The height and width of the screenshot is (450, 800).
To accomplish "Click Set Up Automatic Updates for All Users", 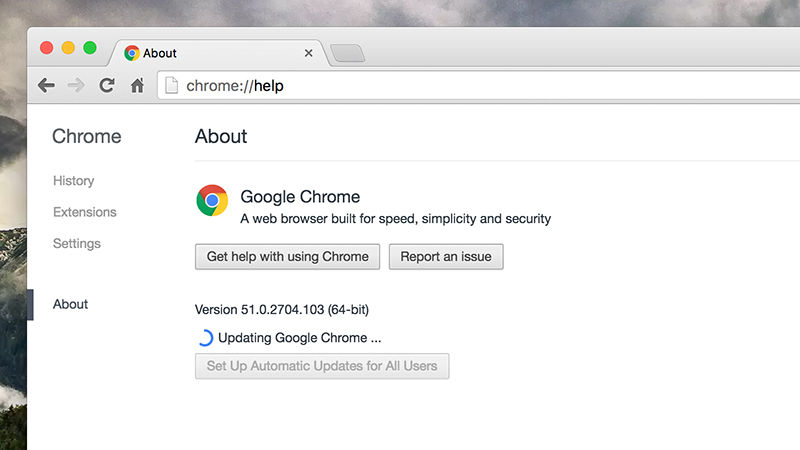I will (x=322, y=366).
